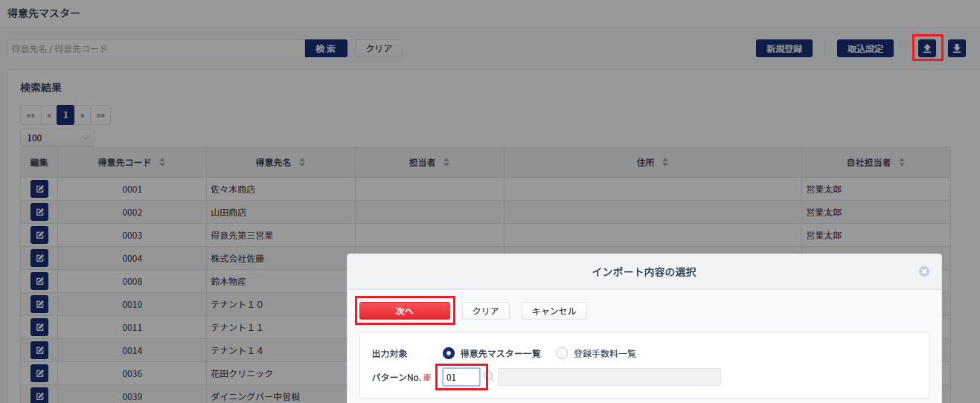Edit row for 佐々木商店 (0001)

click(39, 189)
